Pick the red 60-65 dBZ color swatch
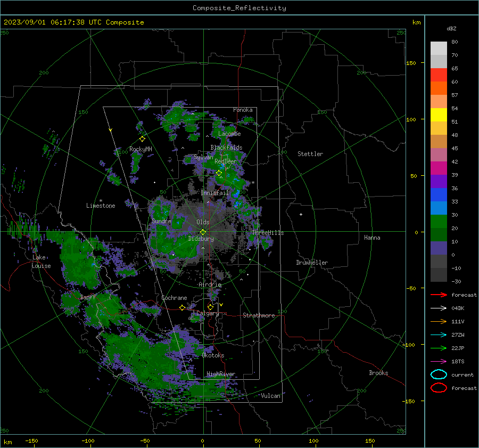479x448 pixels. 439,75
